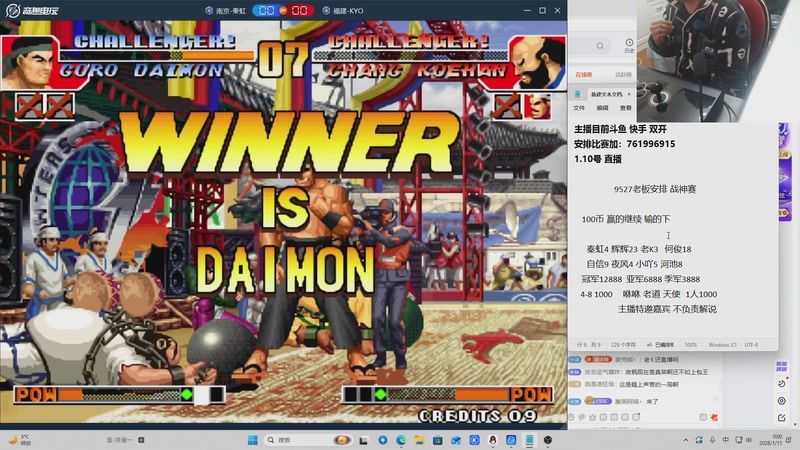Click player name 福建-KYO in title bar
Viewport: 800px width, 450px height.
(343, 10)
